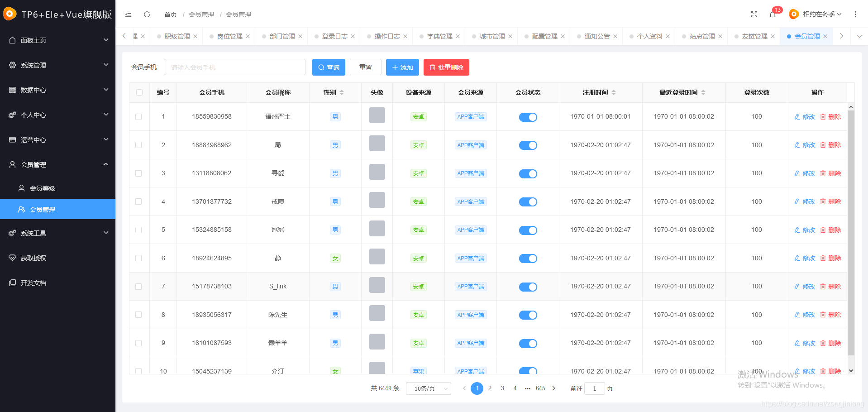Click the refresh page icon
Viewport: 868px width, 412px height.
(147, 14)
